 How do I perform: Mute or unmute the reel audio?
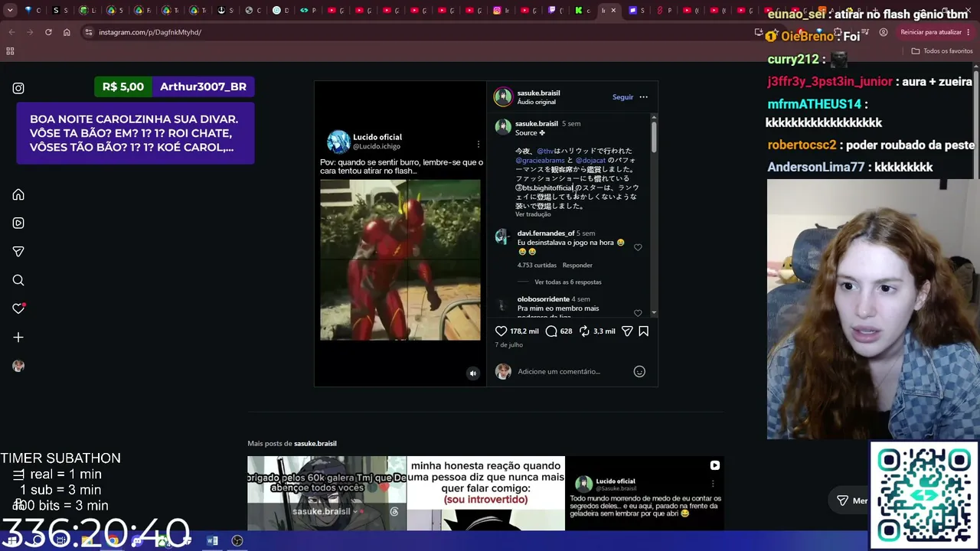click(473, 373)
